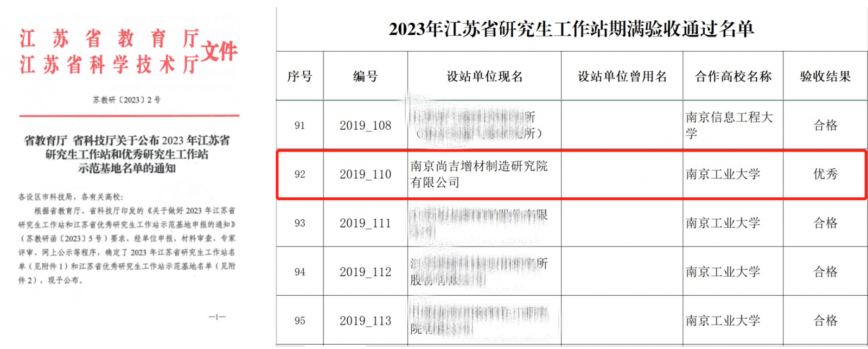Click 南京工业大学 in row 94
868x349 pixels.
click(x=723, y=272)
